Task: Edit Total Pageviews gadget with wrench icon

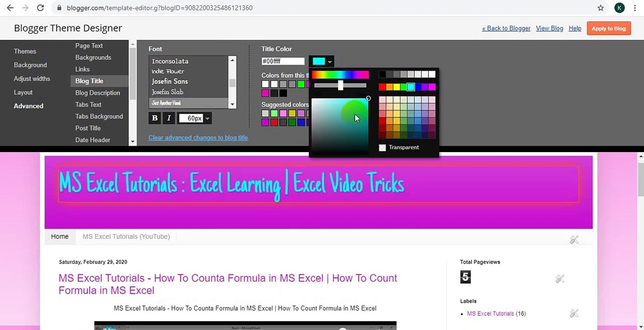Action: click(x=560, y=279)
